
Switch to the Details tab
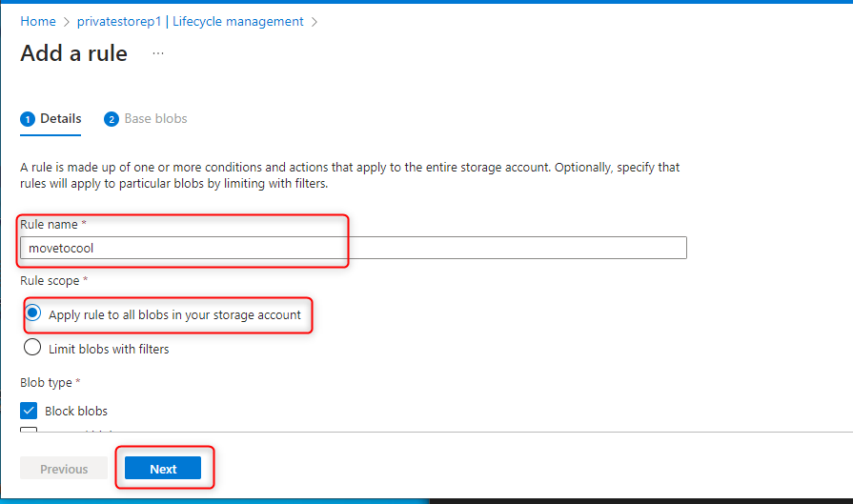pos(60,119)
